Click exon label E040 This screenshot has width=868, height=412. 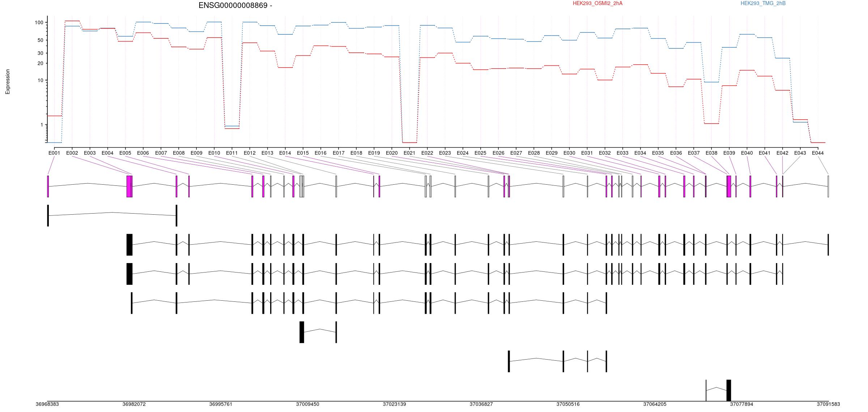pyautogui.click(x=747, y=153)
